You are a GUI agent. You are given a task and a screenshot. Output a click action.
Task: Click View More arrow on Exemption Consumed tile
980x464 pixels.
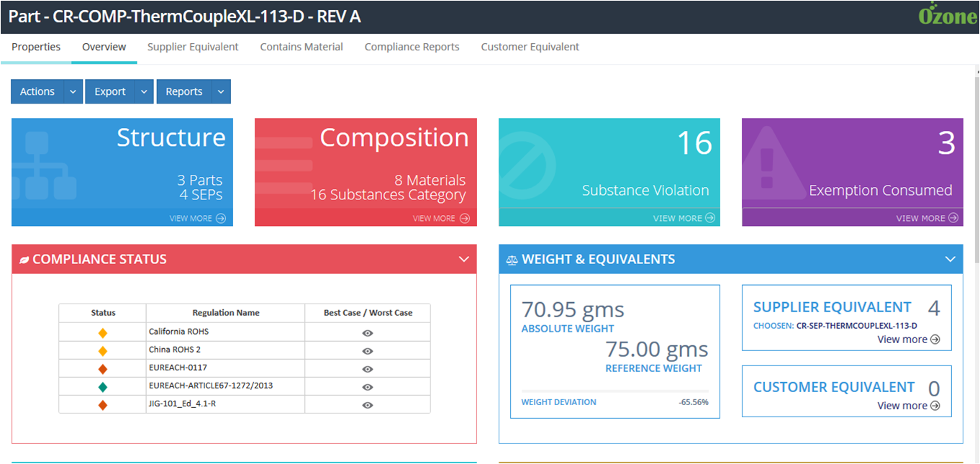coord(953,218)
